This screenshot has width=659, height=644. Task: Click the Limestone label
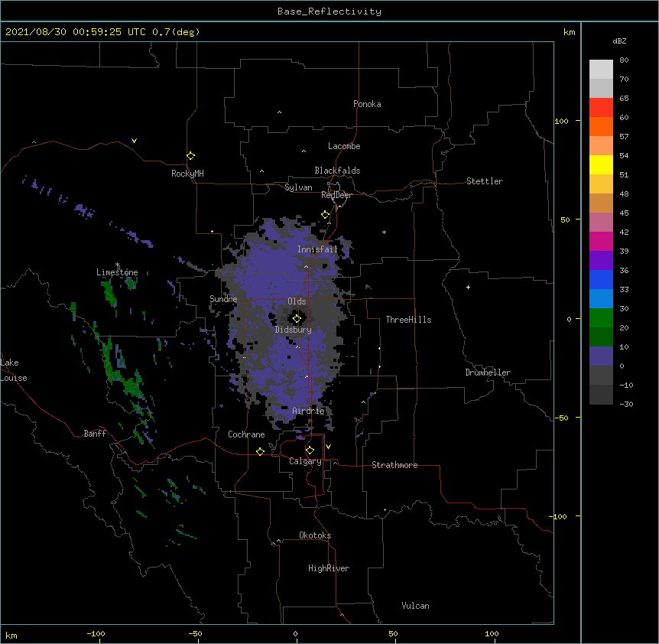point(117,272)
